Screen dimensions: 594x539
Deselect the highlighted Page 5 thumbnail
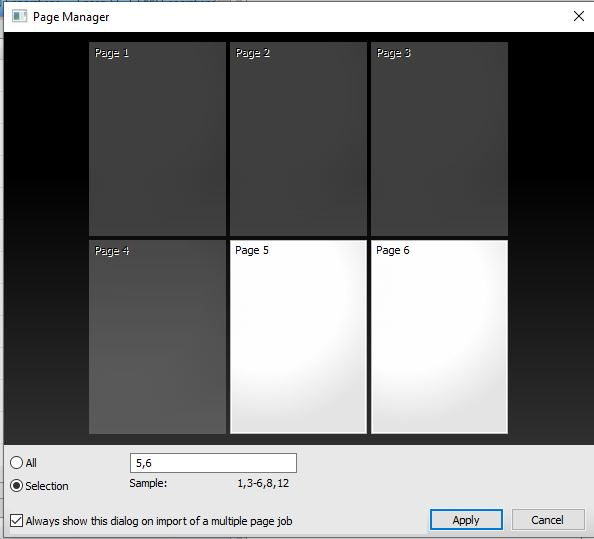pyautogui.click(x=298, y=337)
